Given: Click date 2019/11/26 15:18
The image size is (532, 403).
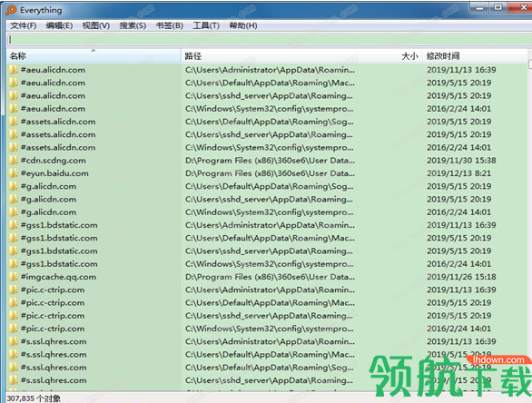Looking at the screenshot, I should [461, 277].
